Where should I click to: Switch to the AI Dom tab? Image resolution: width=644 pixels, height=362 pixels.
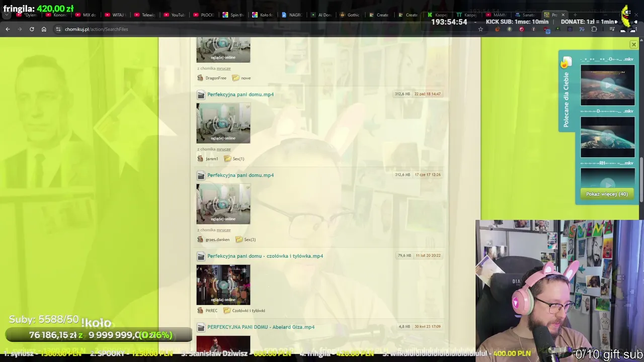pyautogui.click(x=321, y=15)
